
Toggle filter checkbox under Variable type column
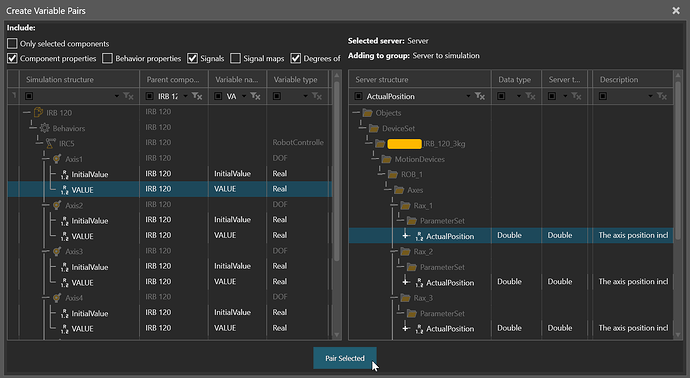pos(277,96)
